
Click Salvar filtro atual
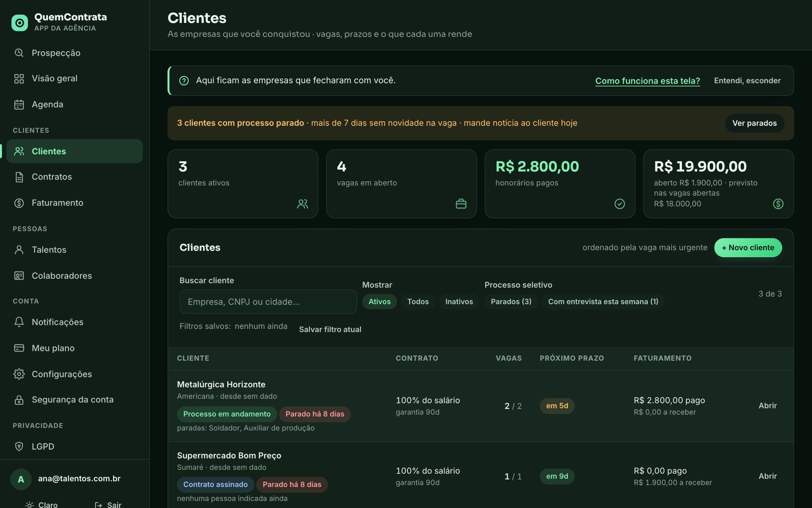[330, 329]
